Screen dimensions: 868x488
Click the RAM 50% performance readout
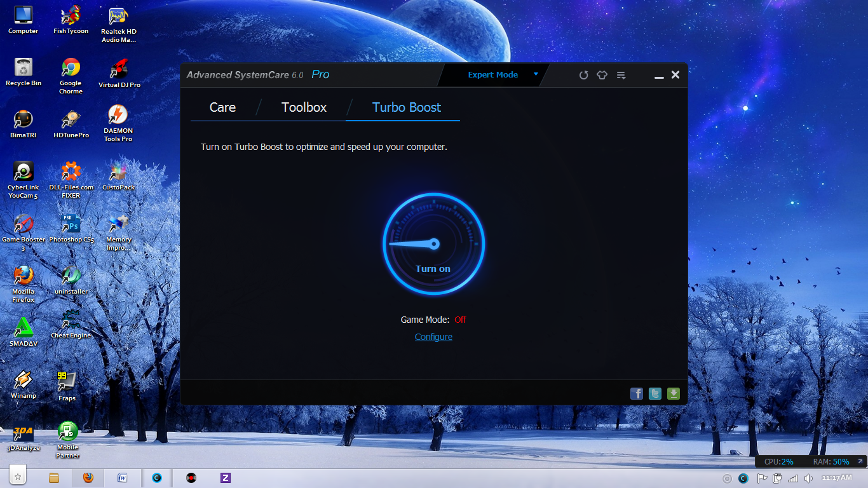click(x=831, y=462)
